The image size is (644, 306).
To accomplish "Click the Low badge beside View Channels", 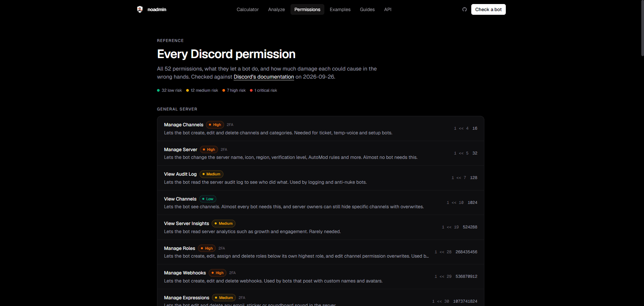I will tap(208, 199).
